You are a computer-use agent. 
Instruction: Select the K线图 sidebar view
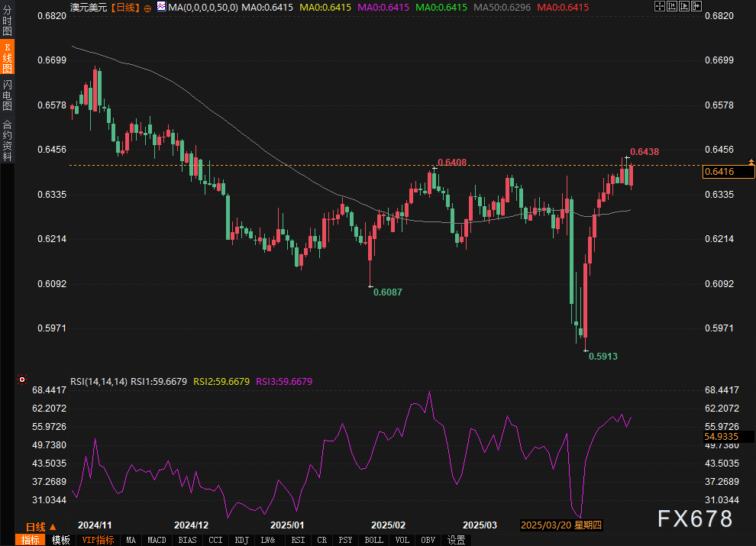7,57
